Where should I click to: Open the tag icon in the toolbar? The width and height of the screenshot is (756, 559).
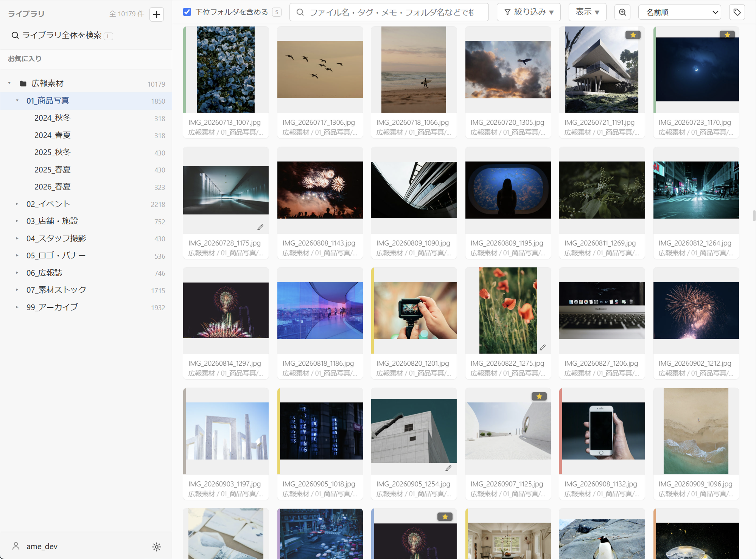(737, 12)
